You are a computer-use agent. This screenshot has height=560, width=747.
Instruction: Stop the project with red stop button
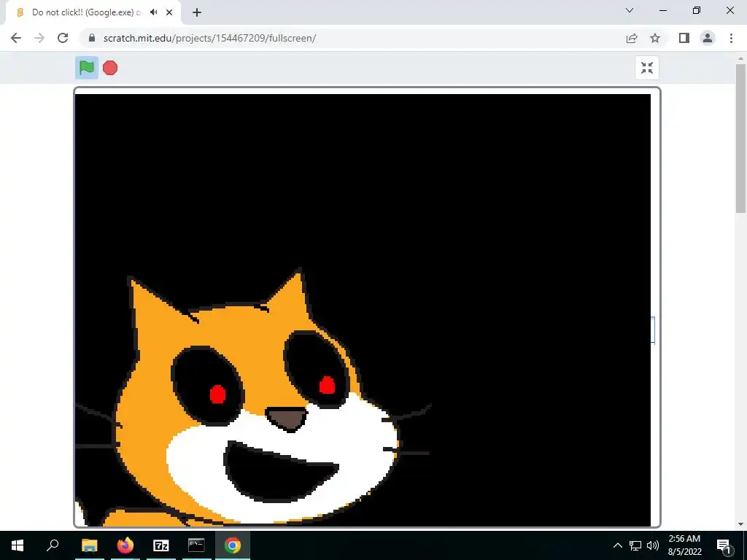pos(110,68)
